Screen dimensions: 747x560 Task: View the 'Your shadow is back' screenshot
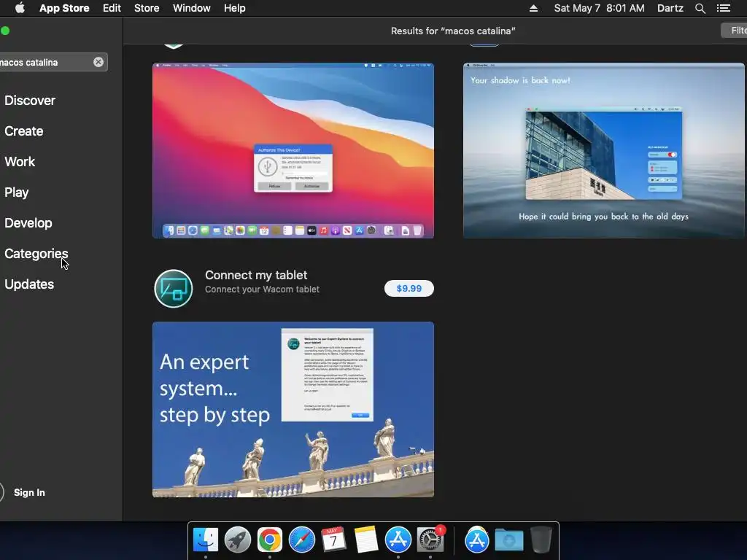(x=603, y=150)
